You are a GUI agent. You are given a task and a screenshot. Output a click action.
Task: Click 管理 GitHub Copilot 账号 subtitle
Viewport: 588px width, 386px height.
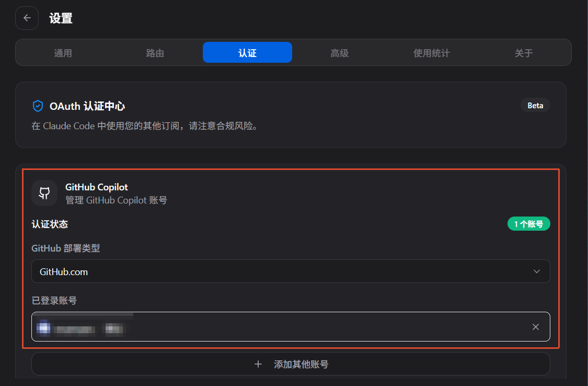coord(116,200)
